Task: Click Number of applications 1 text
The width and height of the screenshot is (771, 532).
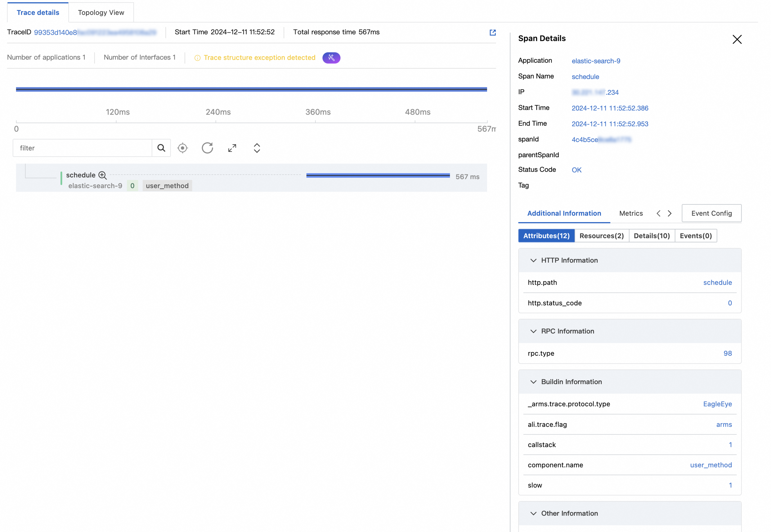Action: tap(46, 57)
